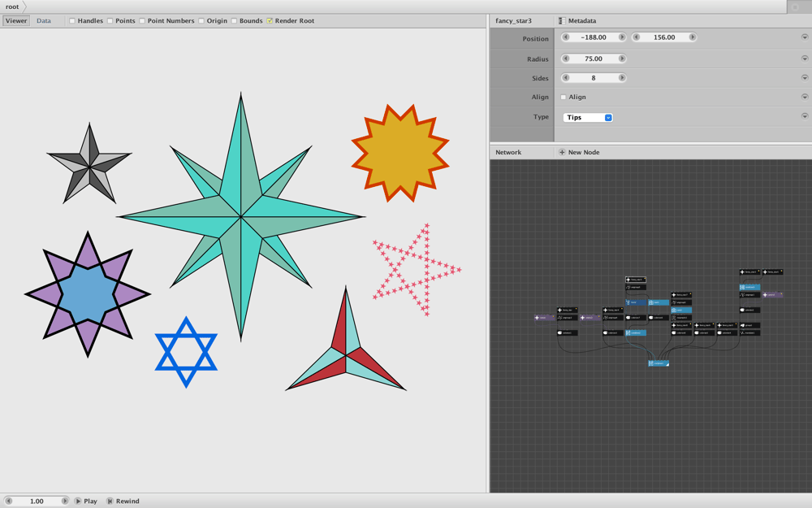Enable the Points checkbox
812x508 pixels.
click(x=110, y=21)
